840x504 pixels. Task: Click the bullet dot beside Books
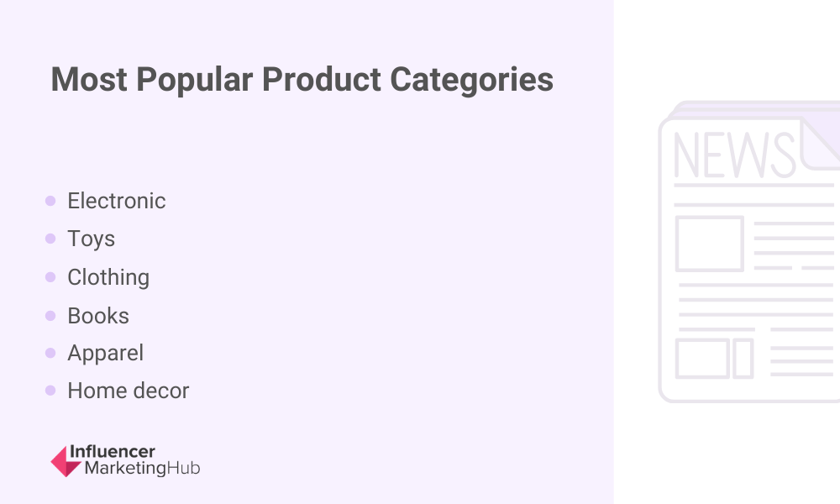pyautogui.click(x=50, y=316)
